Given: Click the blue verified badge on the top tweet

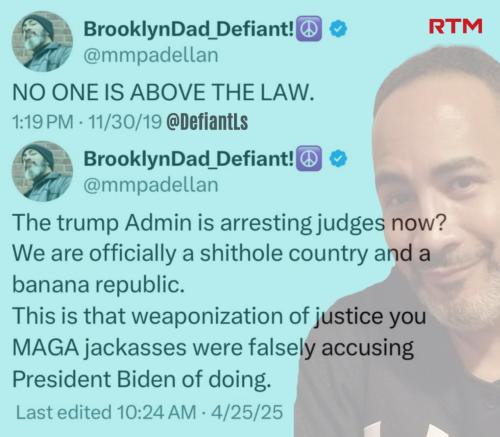Looking at the screenshot, I should pos(338,29).
